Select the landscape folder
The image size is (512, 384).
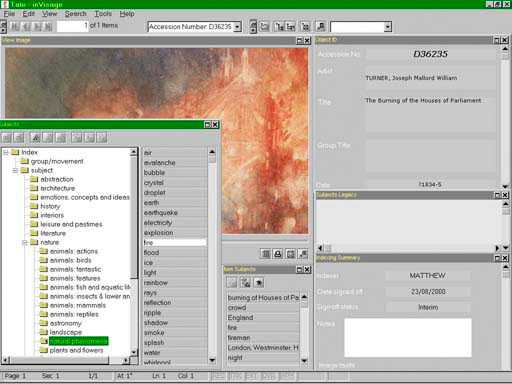tap(65, 332)
